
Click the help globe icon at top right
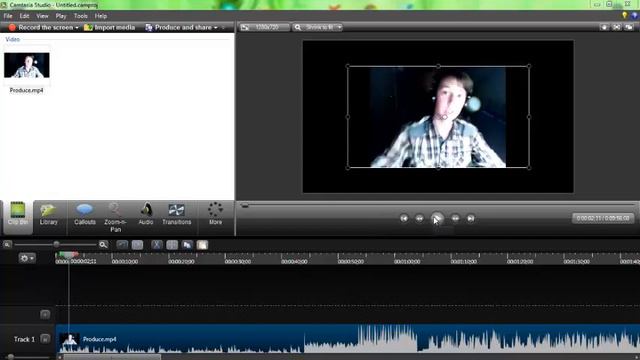[635, 16]
